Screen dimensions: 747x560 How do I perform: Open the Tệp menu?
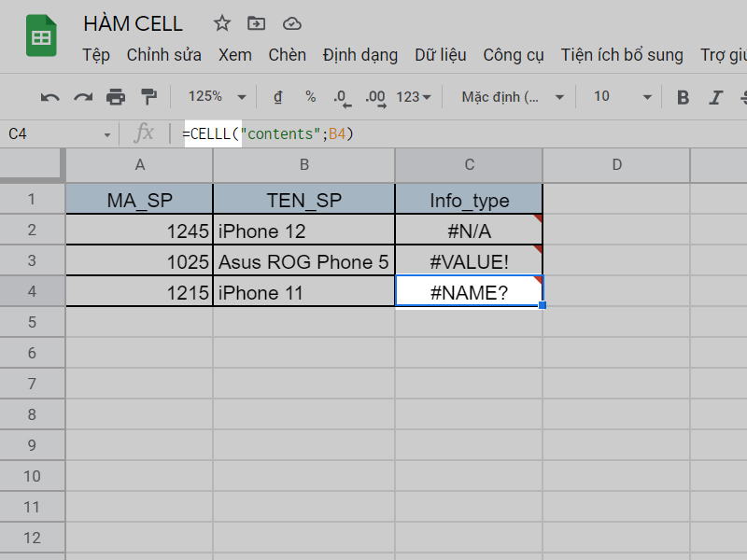[x=96, y=55]
